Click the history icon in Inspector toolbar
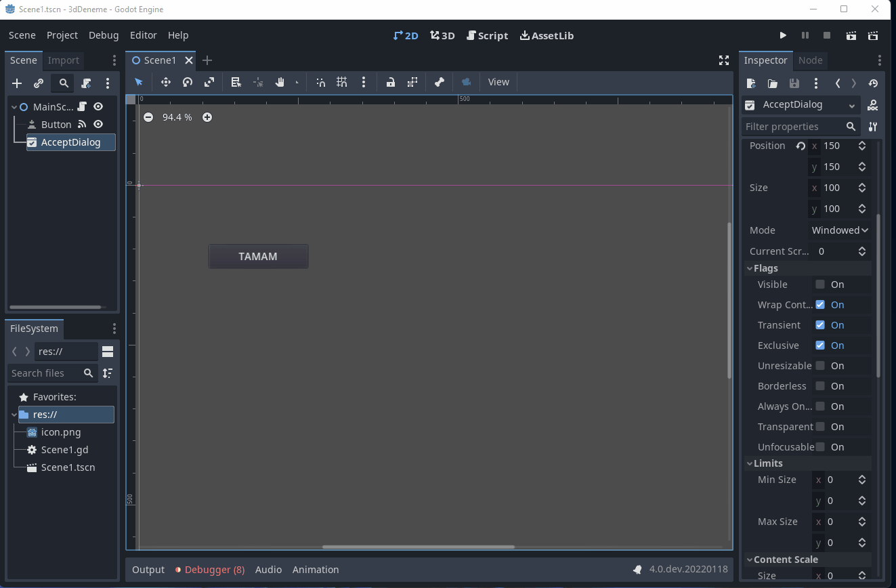896x588 pixels. (x=874, y=83)
